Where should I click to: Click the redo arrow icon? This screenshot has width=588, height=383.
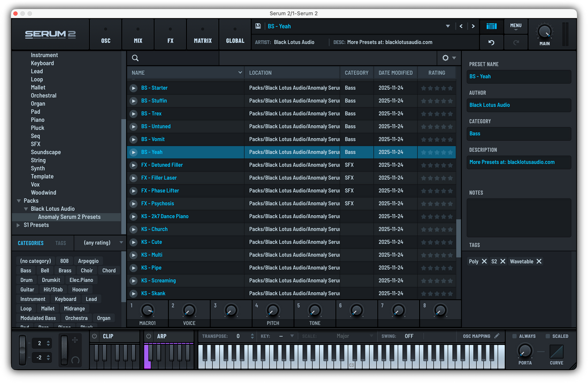(515, 42)
